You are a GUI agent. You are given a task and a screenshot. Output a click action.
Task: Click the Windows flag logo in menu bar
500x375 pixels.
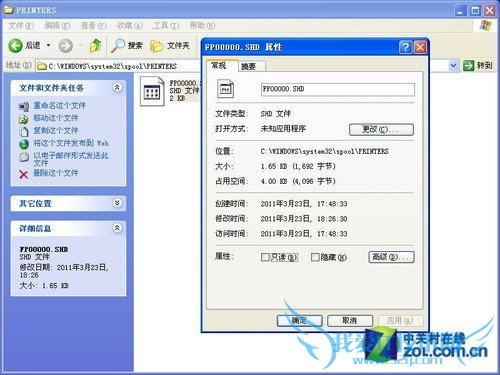486,25
